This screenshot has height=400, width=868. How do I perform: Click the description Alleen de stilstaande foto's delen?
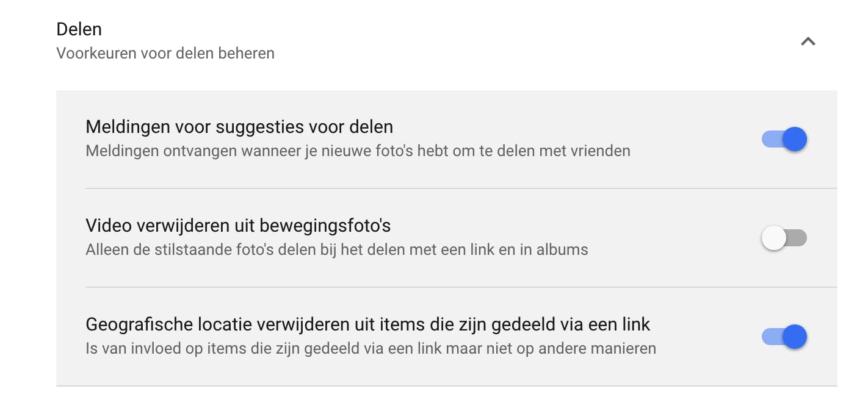(337, 249)
